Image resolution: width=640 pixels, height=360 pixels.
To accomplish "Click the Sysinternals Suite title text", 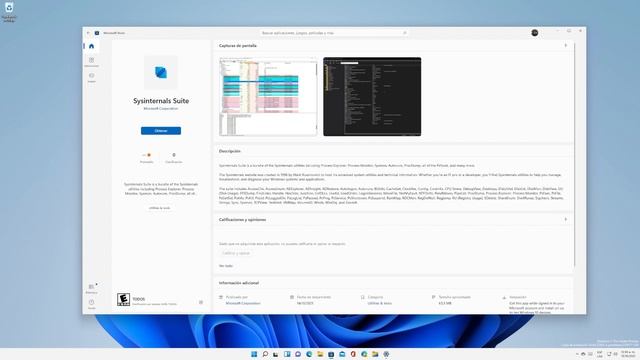I will pos(161,101).
